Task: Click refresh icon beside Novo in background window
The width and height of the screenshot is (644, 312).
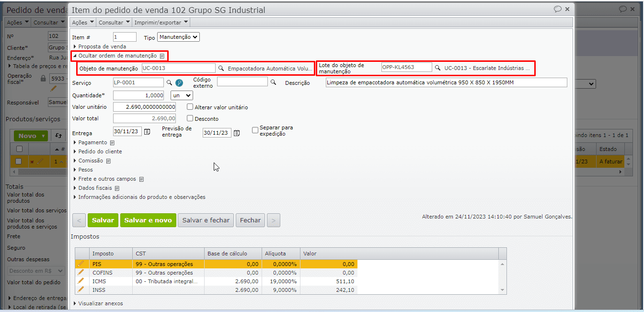Action: (58, 136)
